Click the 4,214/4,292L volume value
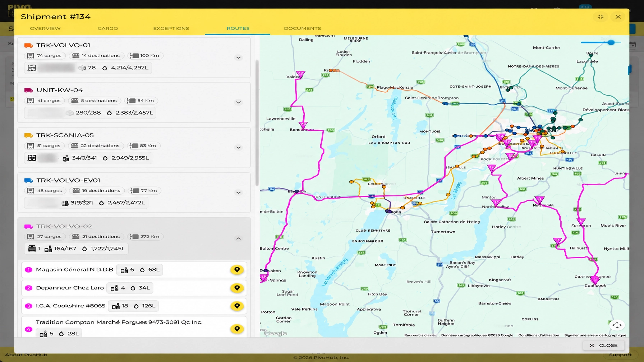The height and width of the screenshot is (362, 644). coord(130,68)
